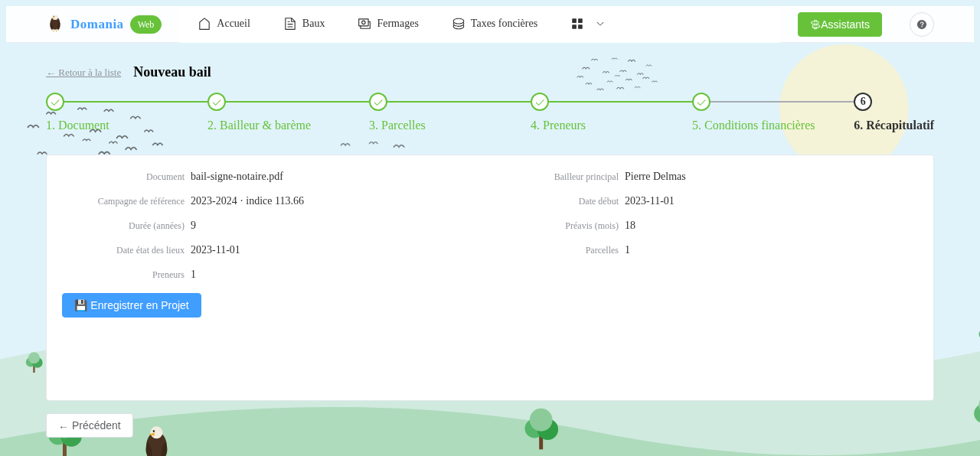Open the Fermages menu item
Viewport: 980px width, 456px height.
pyautogui.click(x=388, y=24)
